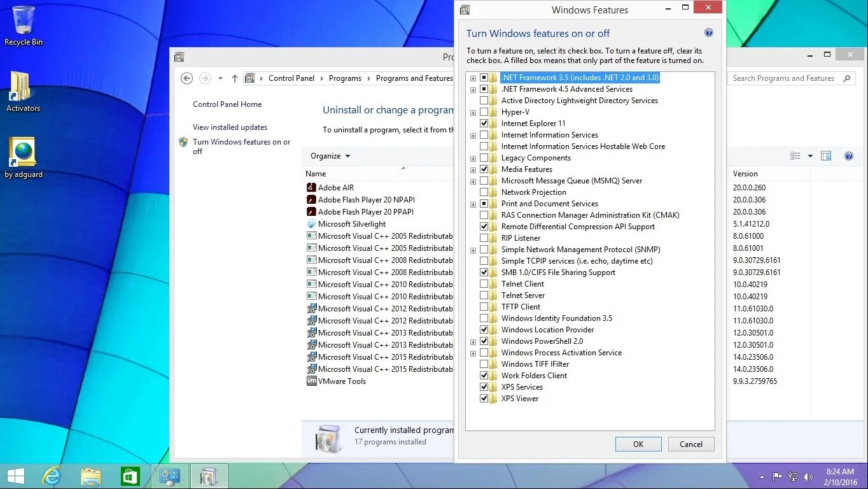Uncheck Internet Explorer 11 checkbox
Screen dimensions: 868x489
[x=484, y=124]
